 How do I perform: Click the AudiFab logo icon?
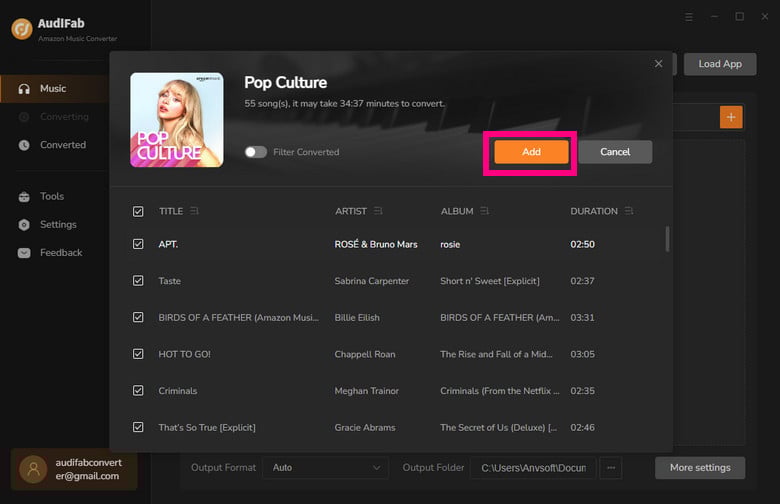(22, 29)
